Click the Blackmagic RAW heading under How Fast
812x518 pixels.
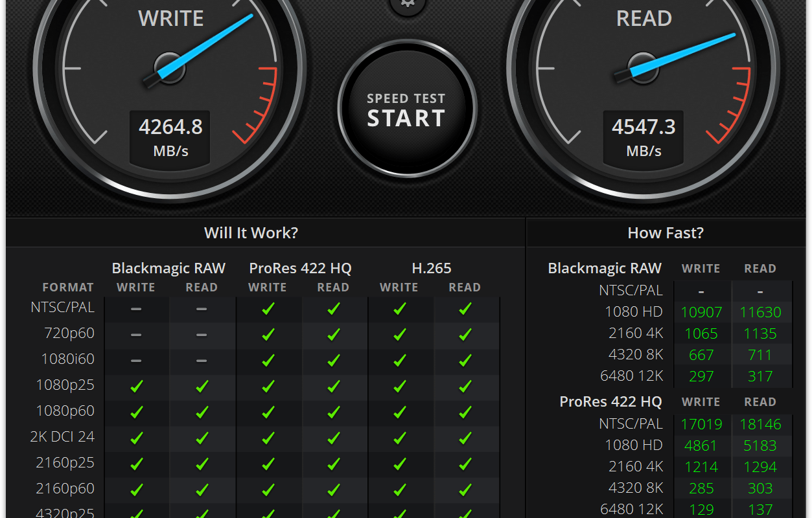(x=605, y=268)
